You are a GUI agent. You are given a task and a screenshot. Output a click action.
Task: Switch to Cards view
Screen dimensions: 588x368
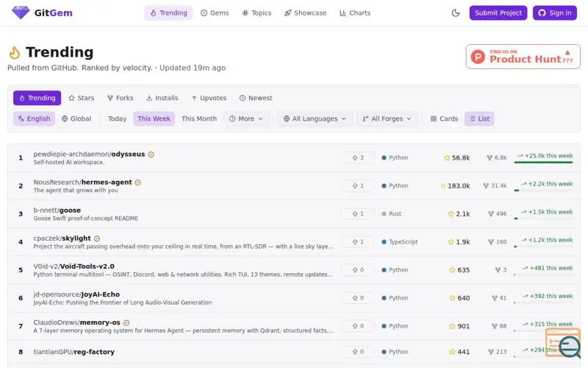pyautogui.click(x=444, y=118)
